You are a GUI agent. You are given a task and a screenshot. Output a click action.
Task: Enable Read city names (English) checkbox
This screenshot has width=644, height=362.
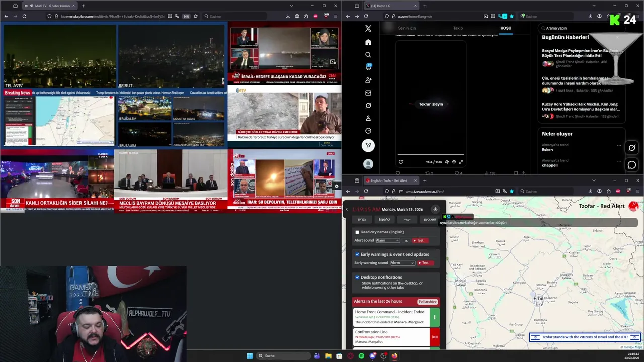click(357, 232)
